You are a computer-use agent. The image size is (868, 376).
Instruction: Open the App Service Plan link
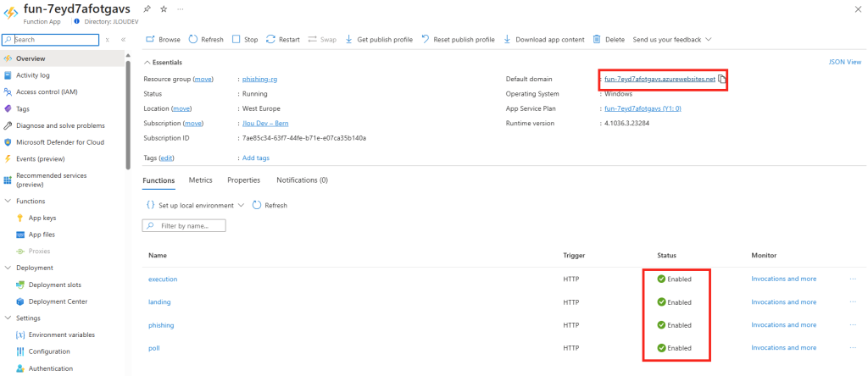[643, 108]
